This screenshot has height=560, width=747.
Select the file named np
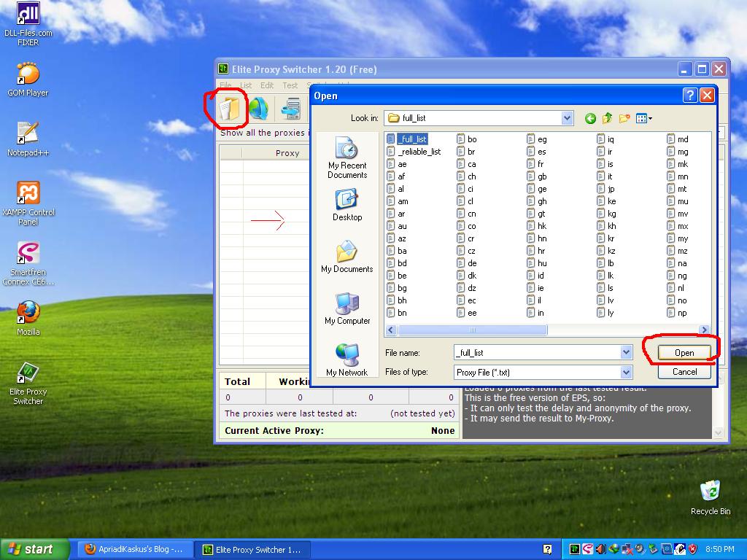pos(677,312)
